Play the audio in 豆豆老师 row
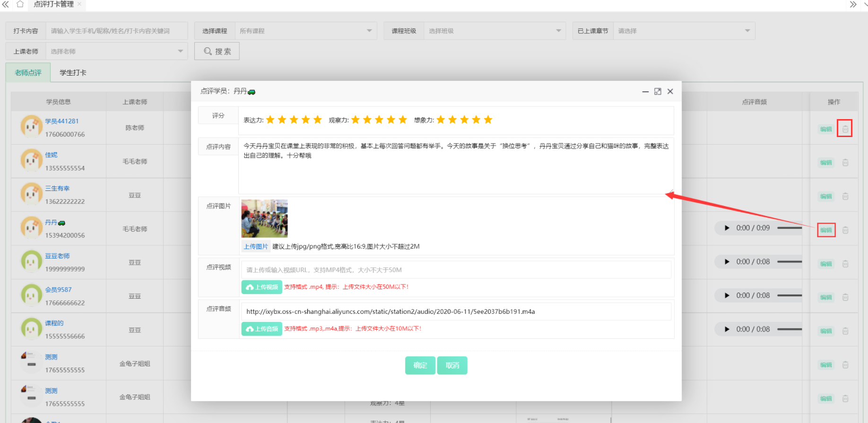The height and width of the screenshot is (423, 868). pos(727,261)
